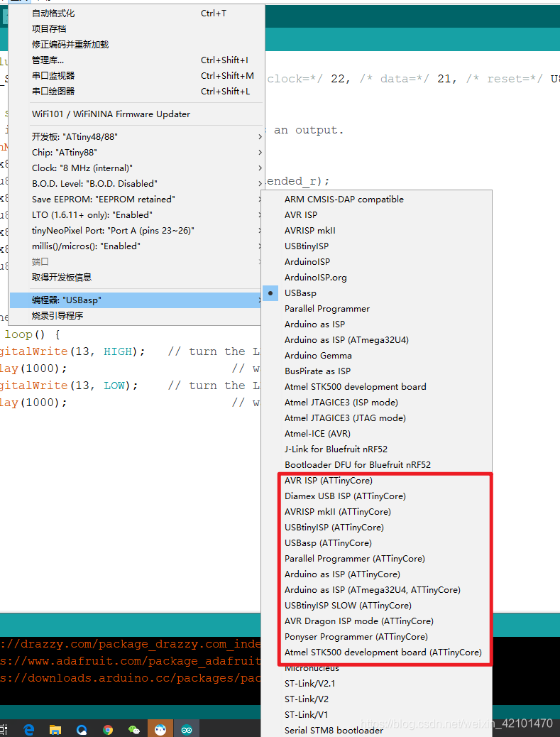Screen dimensions: 560x737
Task: Select Atmel STK500 development board
Action: pyautogui.click(x=378, y=386)
